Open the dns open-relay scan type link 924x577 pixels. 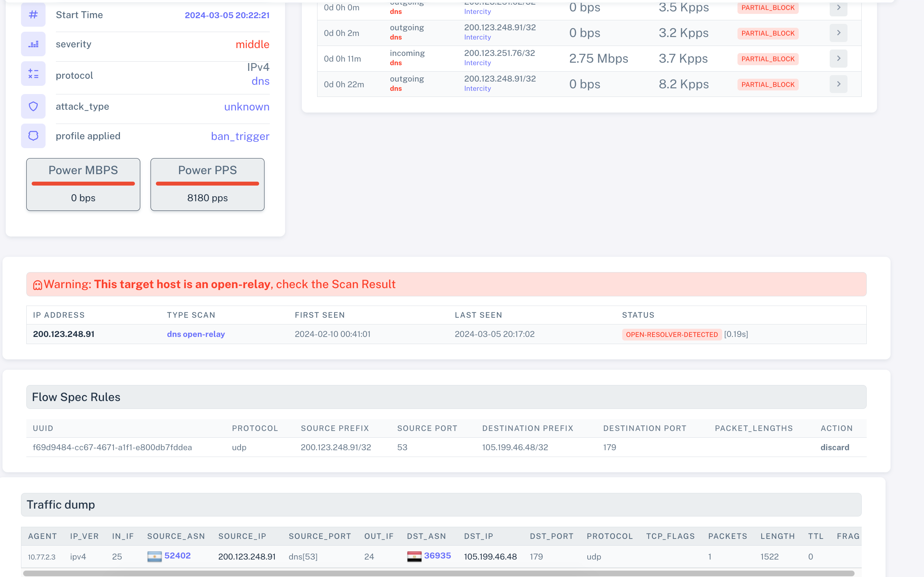pyautogui.click(x=196, y=334)
